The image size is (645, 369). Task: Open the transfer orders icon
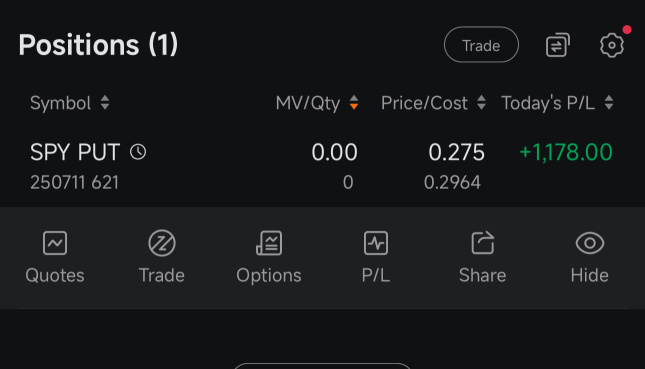[x=557, y=45]
